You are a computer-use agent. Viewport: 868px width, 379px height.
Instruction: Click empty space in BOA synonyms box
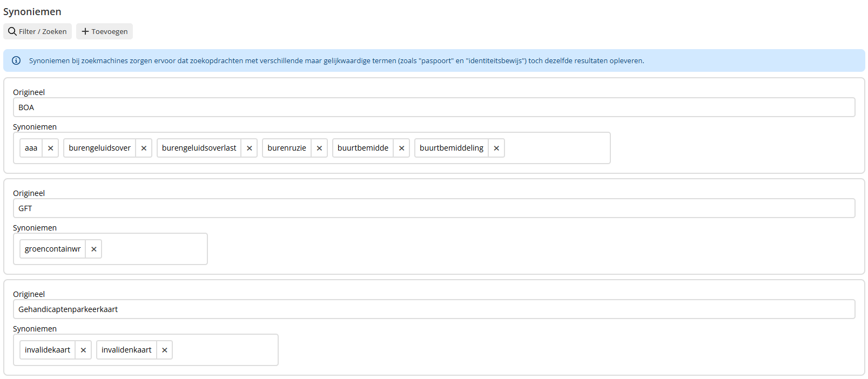pyautogui.click(x=556, y=148)
